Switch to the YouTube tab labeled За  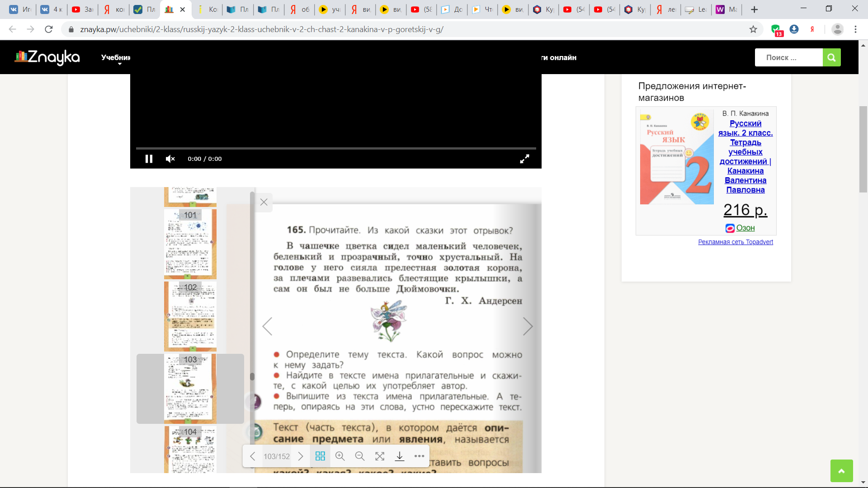[83, 9]
